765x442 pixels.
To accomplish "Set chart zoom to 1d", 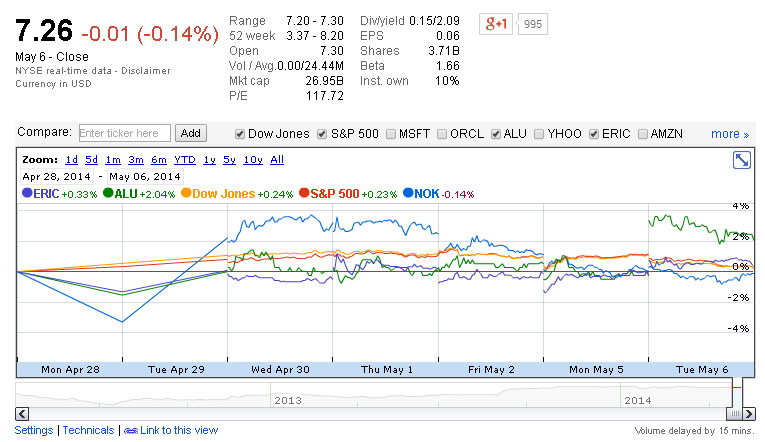I will [x=71, y=160].
